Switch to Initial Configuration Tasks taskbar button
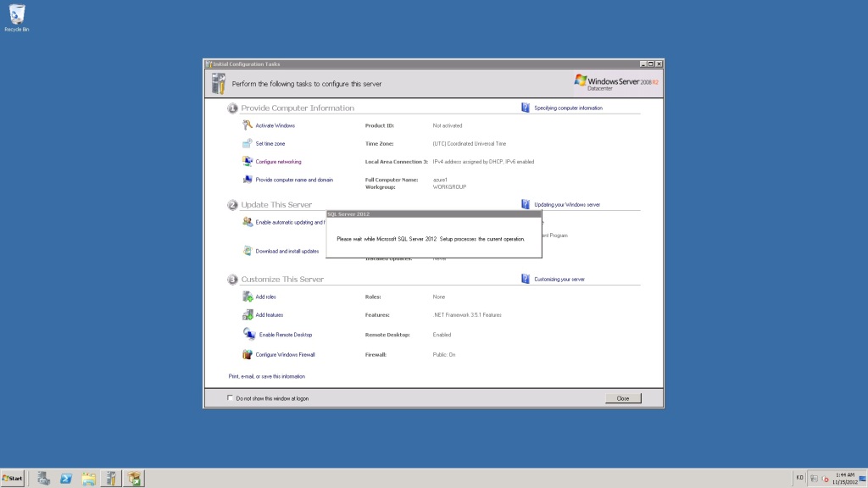Viewport: 868px width, 488px height. [111, 478]
